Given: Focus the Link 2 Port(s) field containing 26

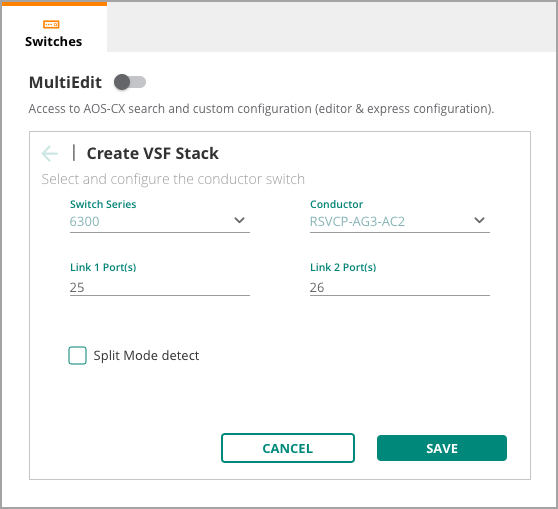Looking at the screenshot, I should (400, 287).
